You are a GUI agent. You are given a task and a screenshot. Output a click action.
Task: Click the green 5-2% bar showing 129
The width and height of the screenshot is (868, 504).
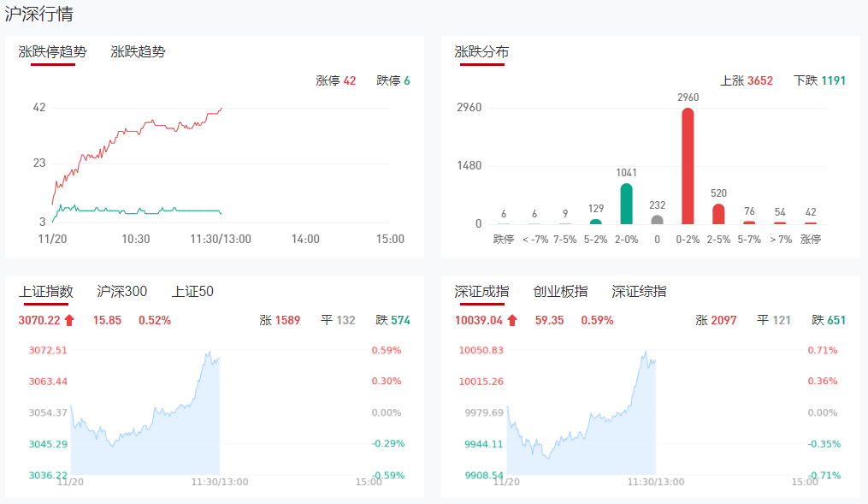(x=595, y=222)
